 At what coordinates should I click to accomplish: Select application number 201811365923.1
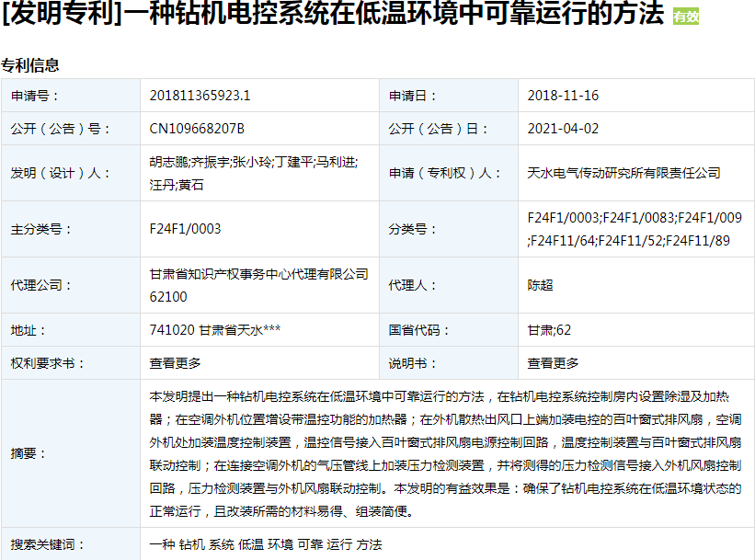(x=200, y=96)
